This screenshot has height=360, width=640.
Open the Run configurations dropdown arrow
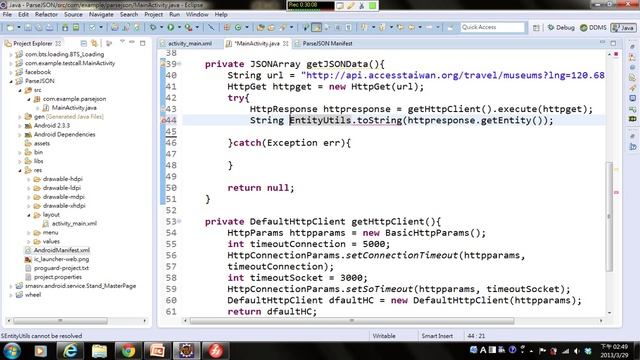coord(179,28)
